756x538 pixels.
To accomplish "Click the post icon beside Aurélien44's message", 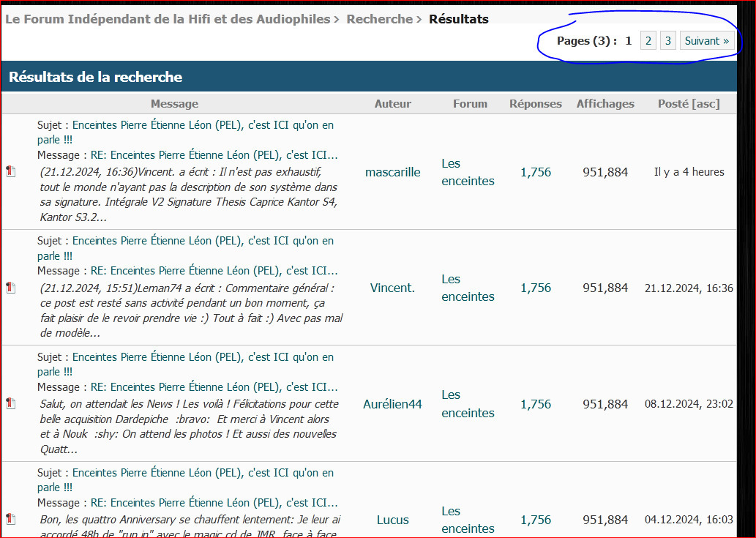I will (x=11, y=403).
